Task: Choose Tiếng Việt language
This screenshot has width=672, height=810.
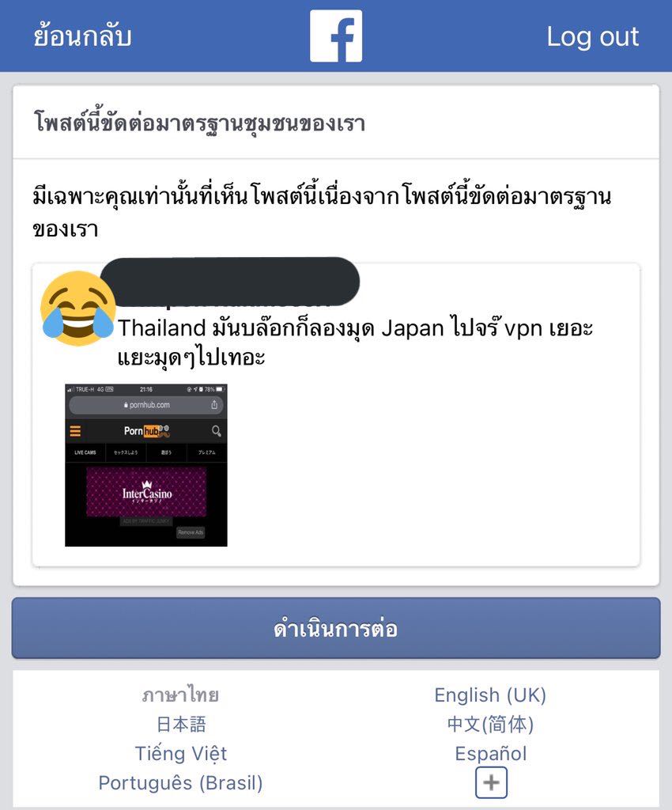Action: coord(180,753)
